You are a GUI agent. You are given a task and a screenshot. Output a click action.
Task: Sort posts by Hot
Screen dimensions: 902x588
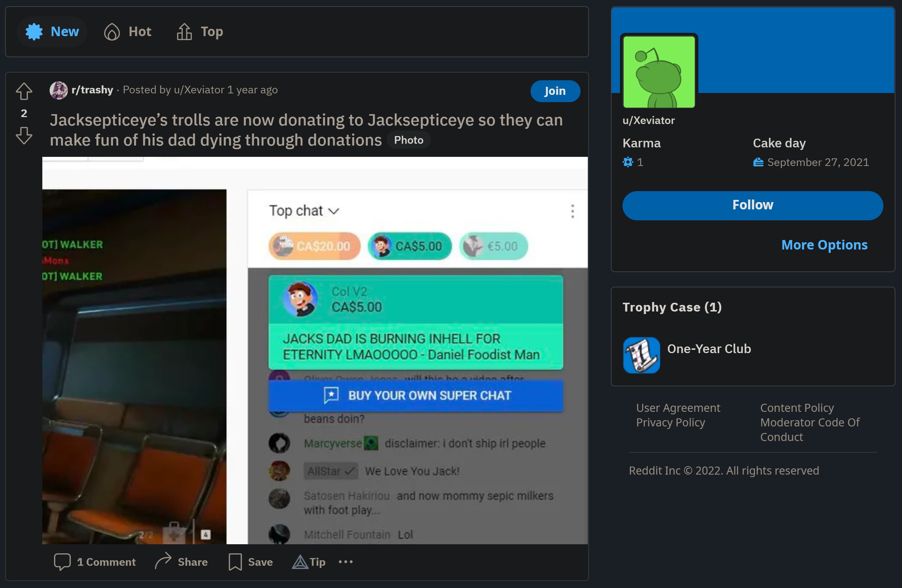(x=128, y=31)
